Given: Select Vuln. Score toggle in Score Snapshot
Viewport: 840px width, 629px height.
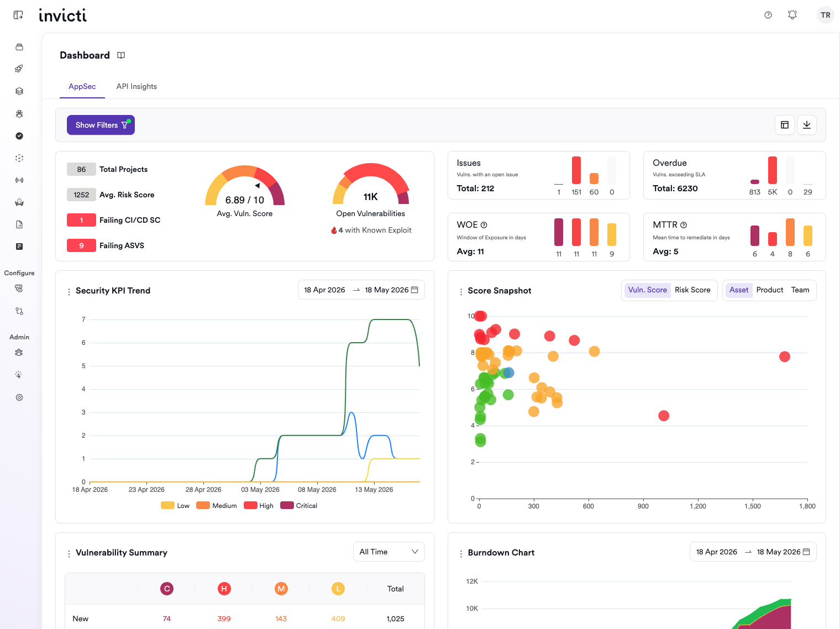Looking at the screenshot, I should (x=647, y=290).
